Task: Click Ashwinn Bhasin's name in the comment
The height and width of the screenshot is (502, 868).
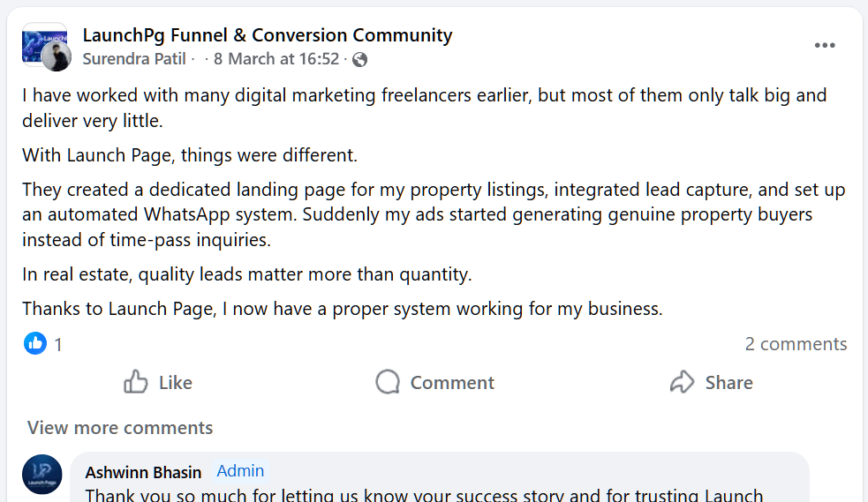Action: pyautogui.click(x=143, y=472)
